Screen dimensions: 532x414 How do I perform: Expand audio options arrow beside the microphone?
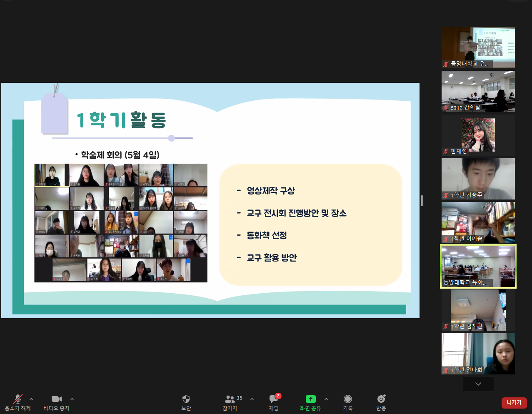(x=31, y=399)
